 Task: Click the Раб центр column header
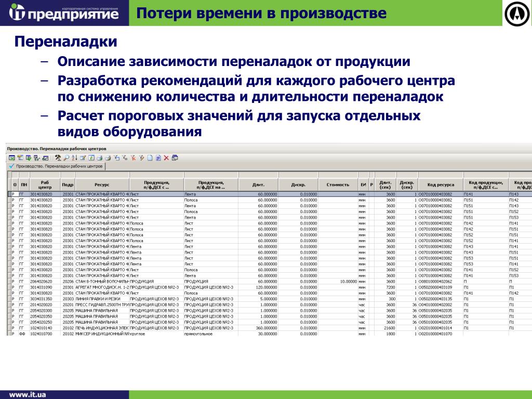[x=45, y=184]
